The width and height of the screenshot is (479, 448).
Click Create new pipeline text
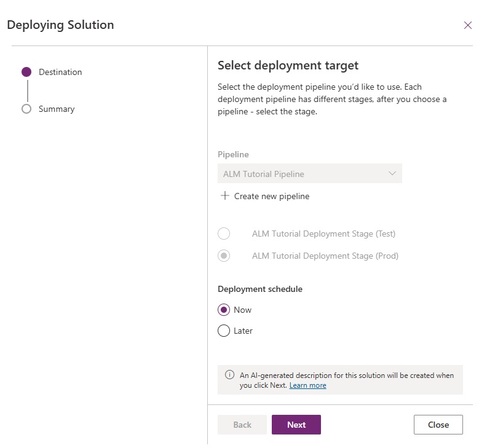(272, 196)
